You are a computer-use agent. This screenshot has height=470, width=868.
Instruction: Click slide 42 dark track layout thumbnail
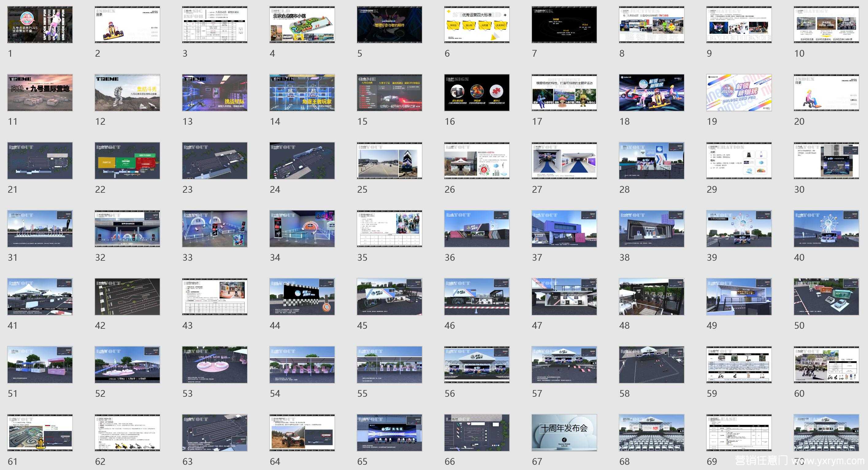(127, 297)
